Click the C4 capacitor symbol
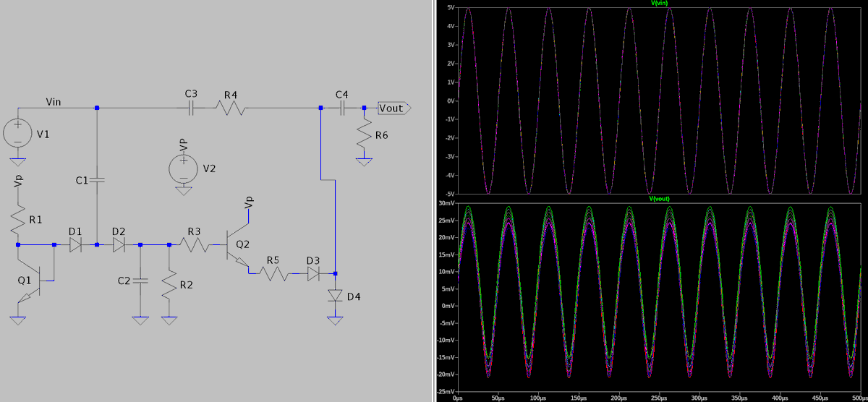Screen dimensions: 868x402 point(342,108)
